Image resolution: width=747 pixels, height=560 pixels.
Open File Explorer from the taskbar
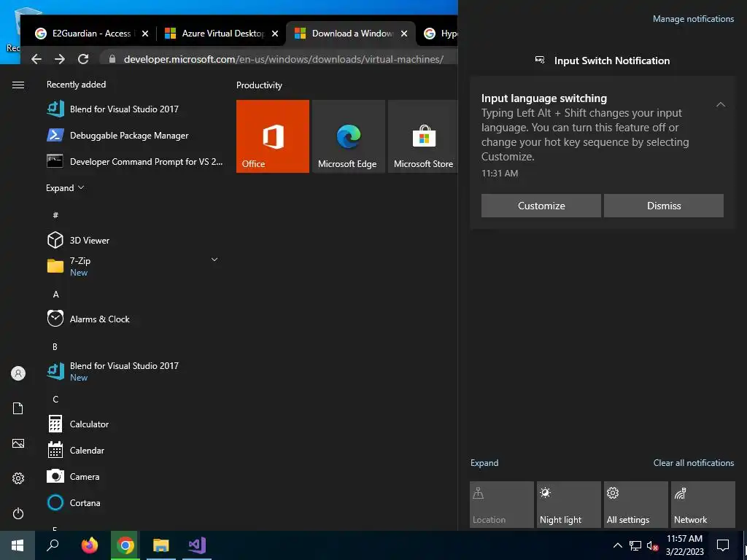[161, 545]
